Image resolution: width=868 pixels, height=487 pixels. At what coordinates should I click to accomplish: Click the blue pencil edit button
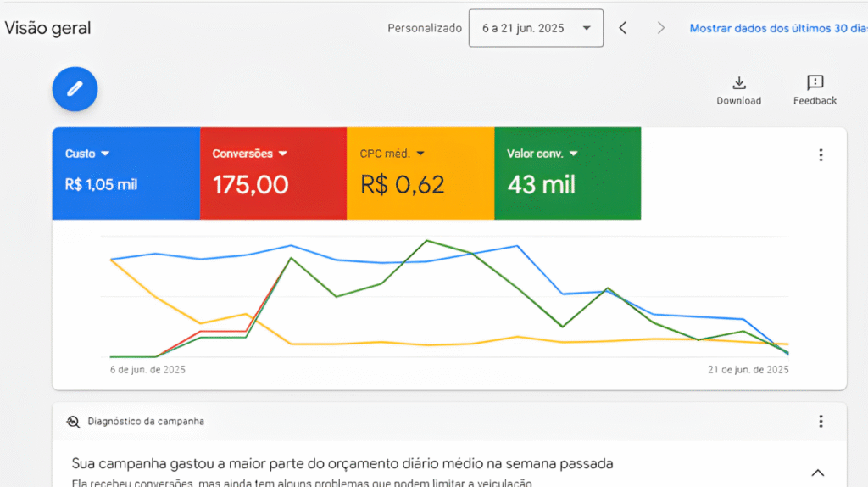pos(75,89)
